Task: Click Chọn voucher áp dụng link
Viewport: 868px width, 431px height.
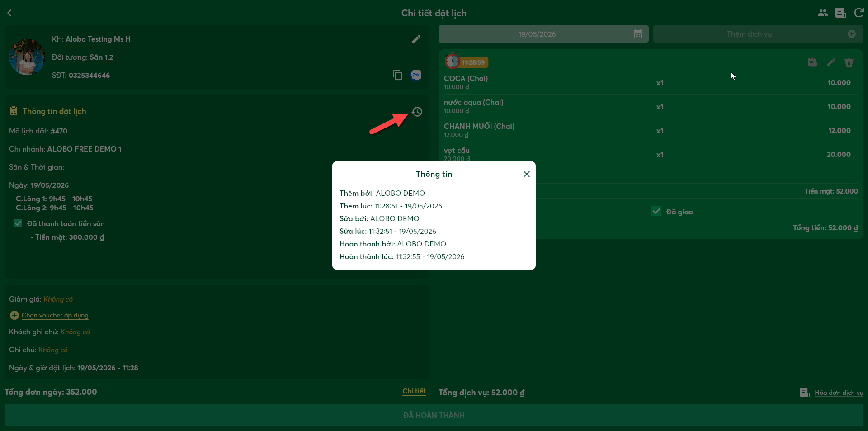Action: point(55,315)
